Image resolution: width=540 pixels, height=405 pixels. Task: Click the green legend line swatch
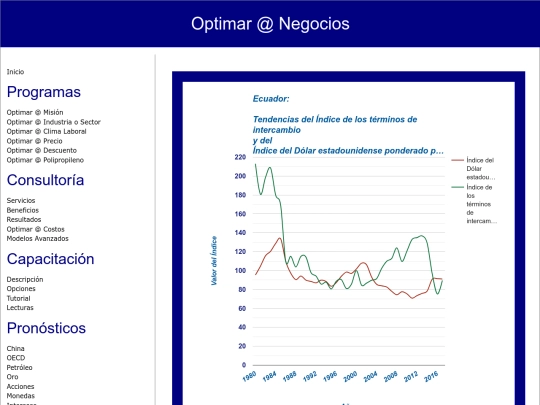(457, 187)
